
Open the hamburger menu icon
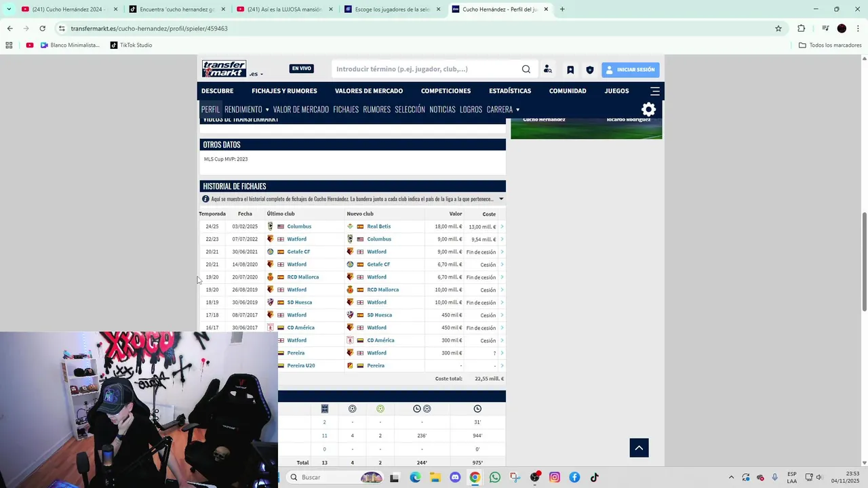(x=655, y=91)
